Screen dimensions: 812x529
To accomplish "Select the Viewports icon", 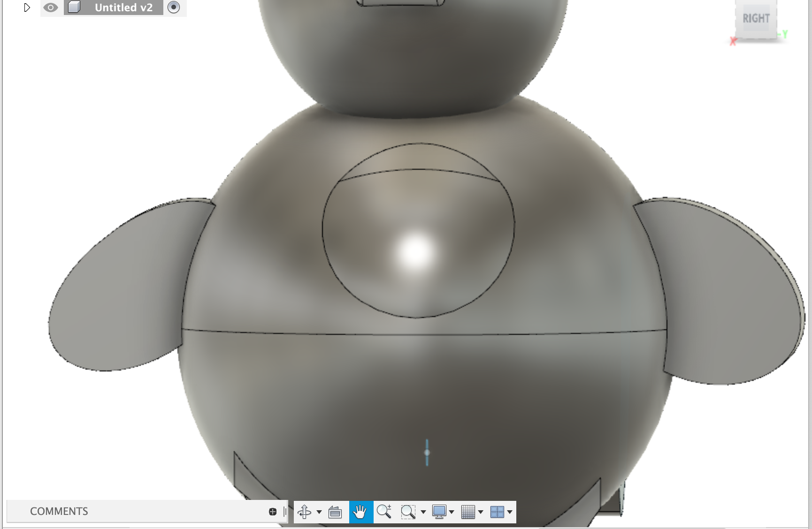I will (x=497, y=512).
